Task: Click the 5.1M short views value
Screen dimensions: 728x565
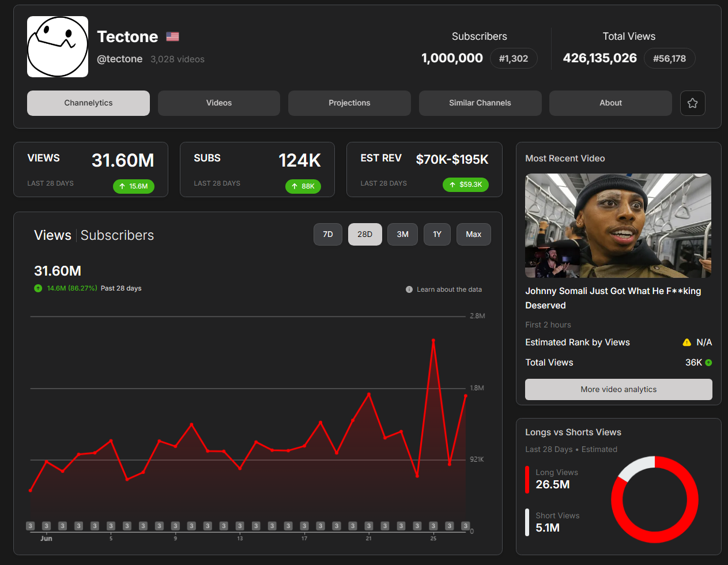Action: pyautogui.click(x=548, y=528)
